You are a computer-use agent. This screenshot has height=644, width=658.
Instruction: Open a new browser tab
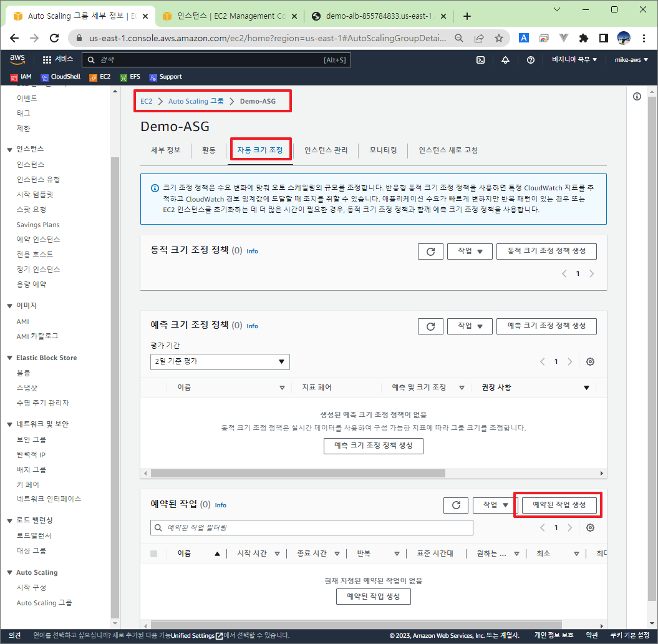[x=467, y=16]
